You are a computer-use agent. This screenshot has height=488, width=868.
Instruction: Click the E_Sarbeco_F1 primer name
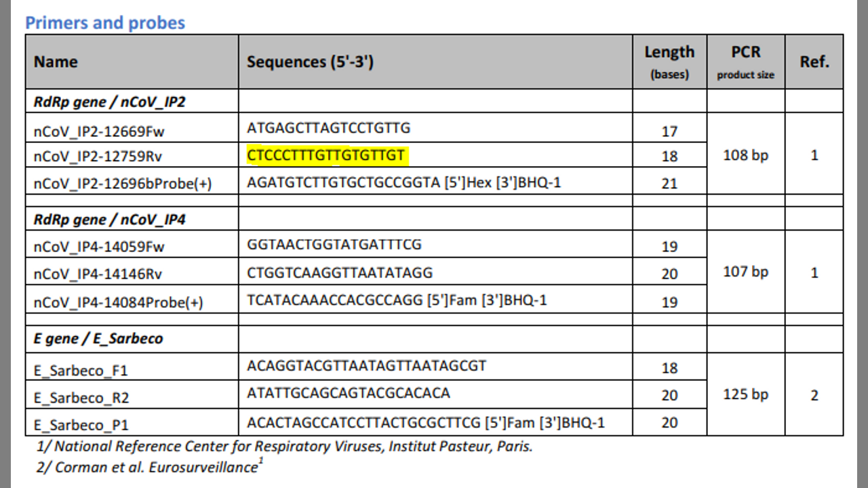click(81, 371)
